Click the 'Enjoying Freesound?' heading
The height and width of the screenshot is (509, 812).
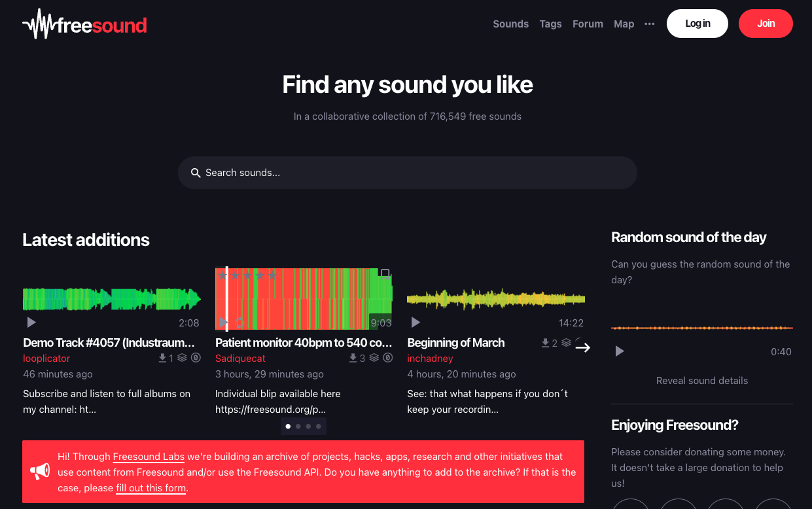point(675,425)
